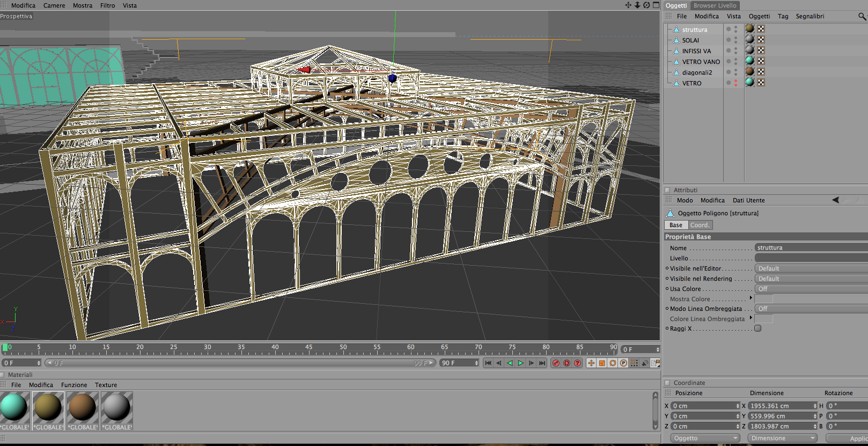
Task: Click the viewport rotate camera icon
Action: click(x=646, y=5)
